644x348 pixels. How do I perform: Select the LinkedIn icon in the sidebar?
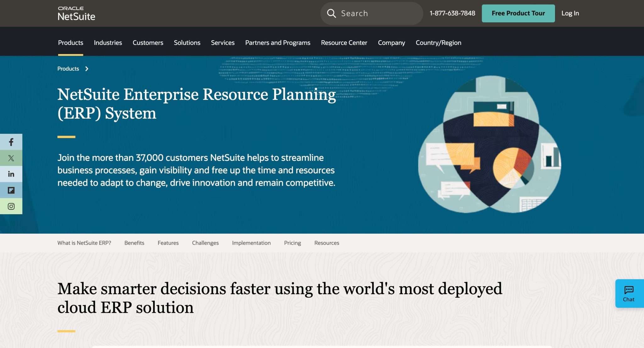(11, 174)
